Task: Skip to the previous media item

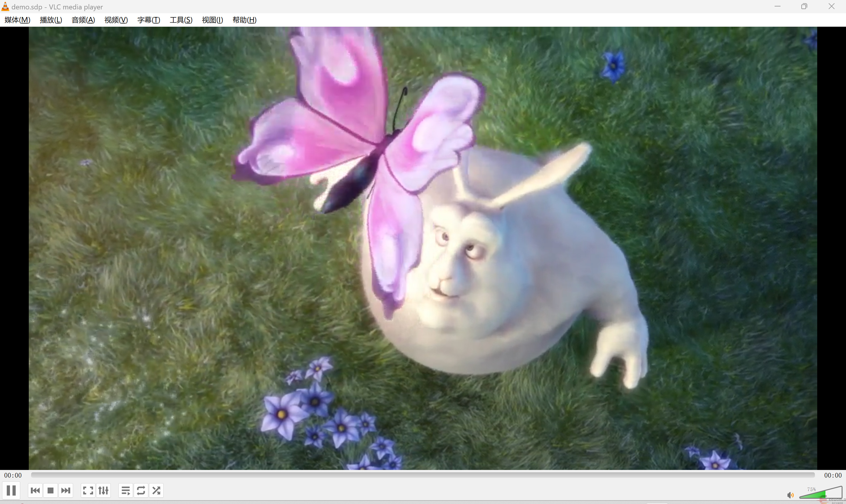Action: [35, 490]
